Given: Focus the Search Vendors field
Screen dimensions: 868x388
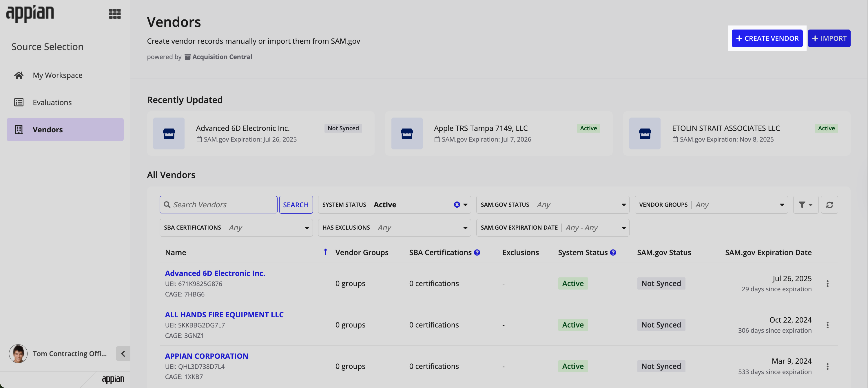Looking at the screenshot, I should coord(219,204).
